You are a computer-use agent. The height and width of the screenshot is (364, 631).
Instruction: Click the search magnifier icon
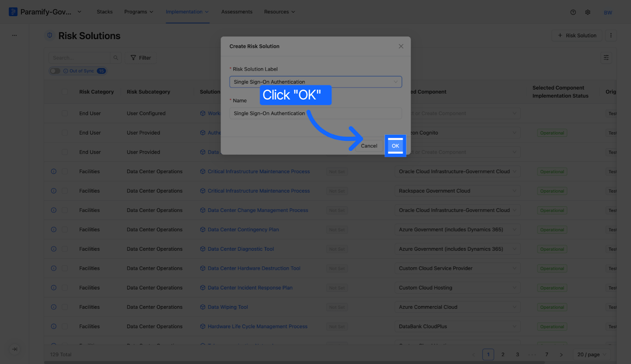pyautogui.click(x=116, y=58)
